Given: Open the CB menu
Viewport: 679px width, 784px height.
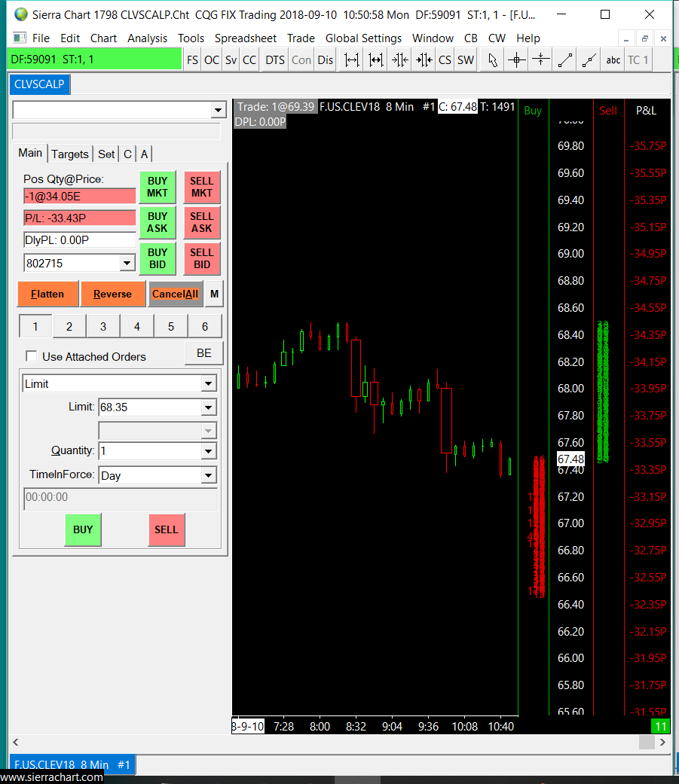Looking at the screenshot, I should tap(470, 38).
